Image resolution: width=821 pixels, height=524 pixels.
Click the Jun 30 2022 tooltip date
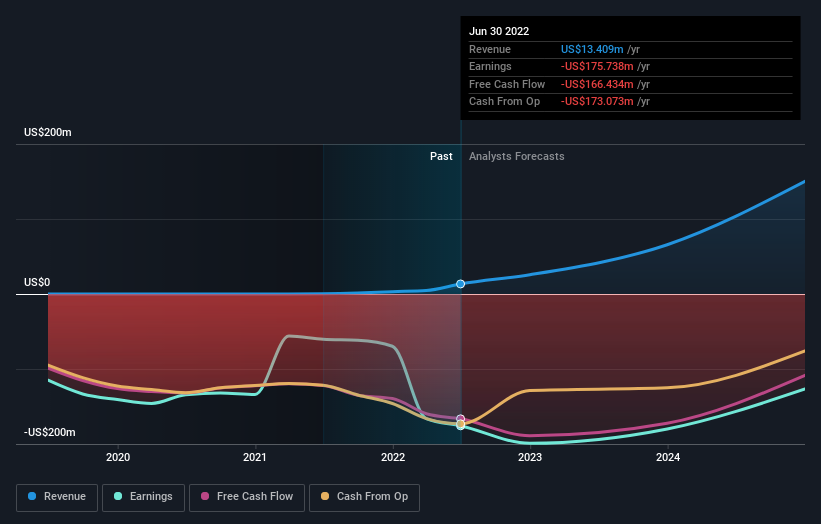pos(499,31)
